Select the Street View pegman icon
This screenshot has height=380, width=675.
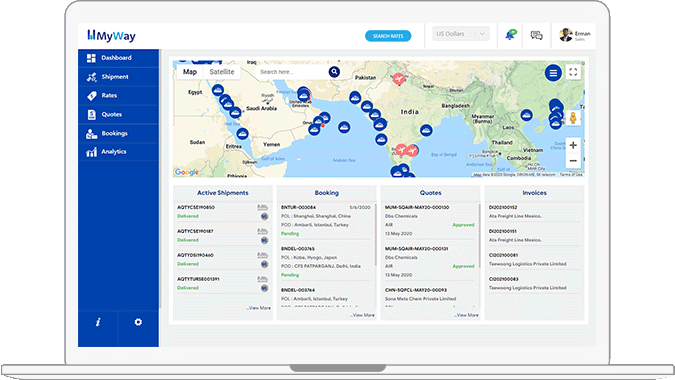(573, 117)
